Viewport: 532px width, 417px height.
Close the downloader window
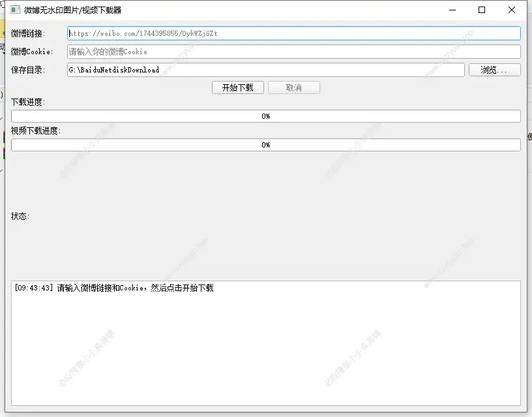(x=512, y=10)
